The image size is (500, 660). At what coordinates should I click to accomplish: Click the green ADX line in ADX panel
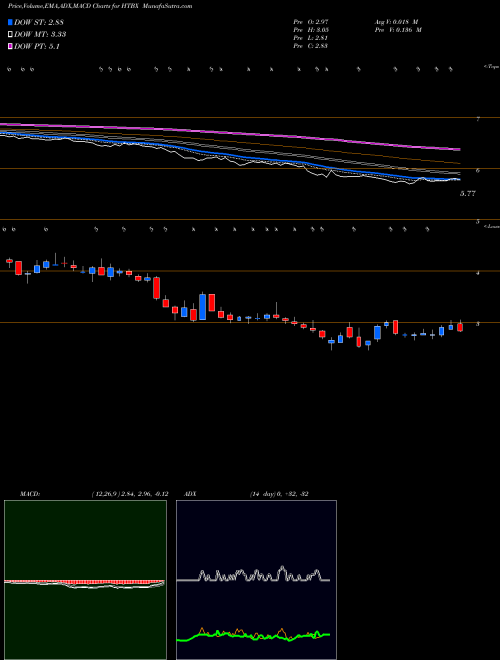point(253,636)
